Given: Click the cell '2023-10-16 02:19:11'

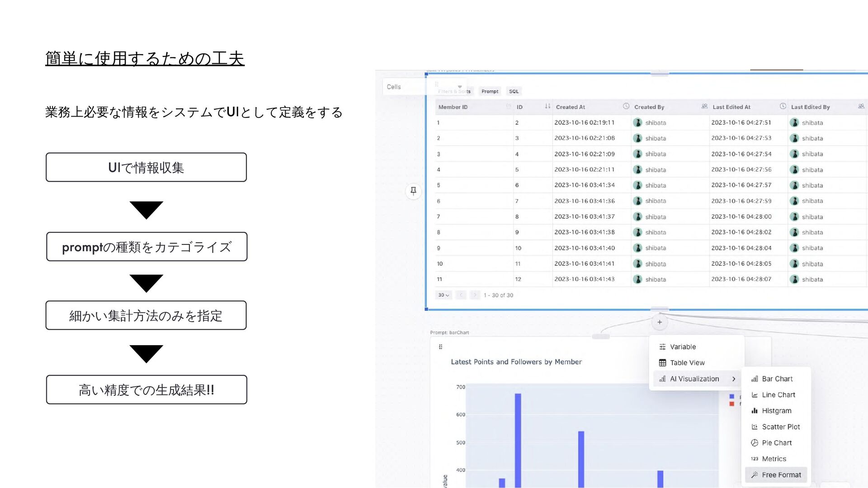Looking at the screenshot, I should point(585,122).
